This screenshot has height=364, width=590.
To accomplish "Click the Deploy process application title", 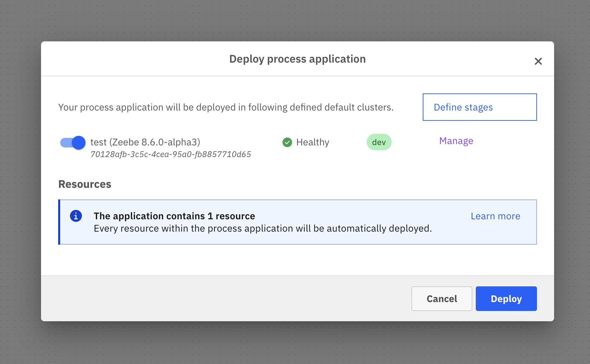I will (x=297, y=58).
